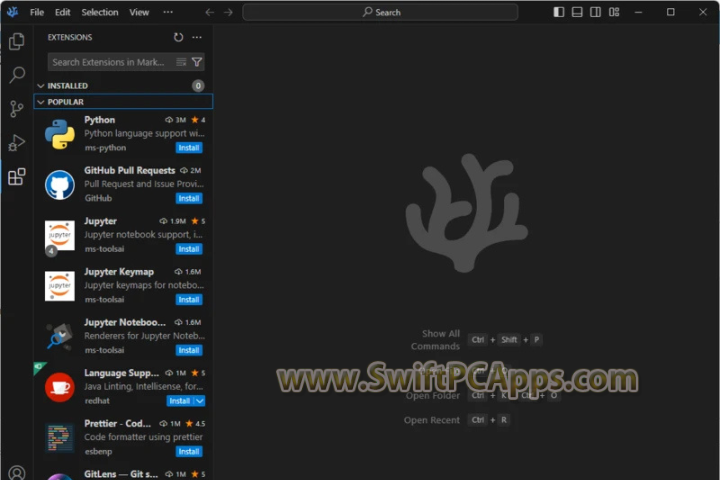
Task: Select the GitLens extension title
Action: point(121,474)
